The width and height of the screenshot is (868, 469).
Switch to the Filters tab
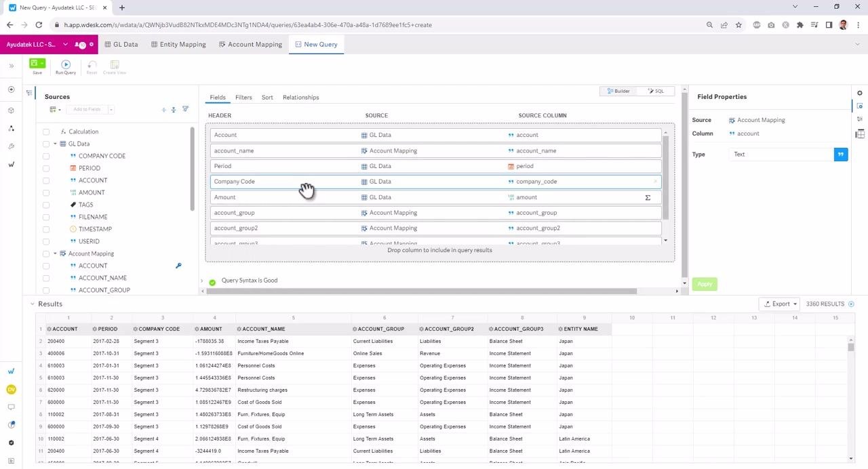coord(243,97)
